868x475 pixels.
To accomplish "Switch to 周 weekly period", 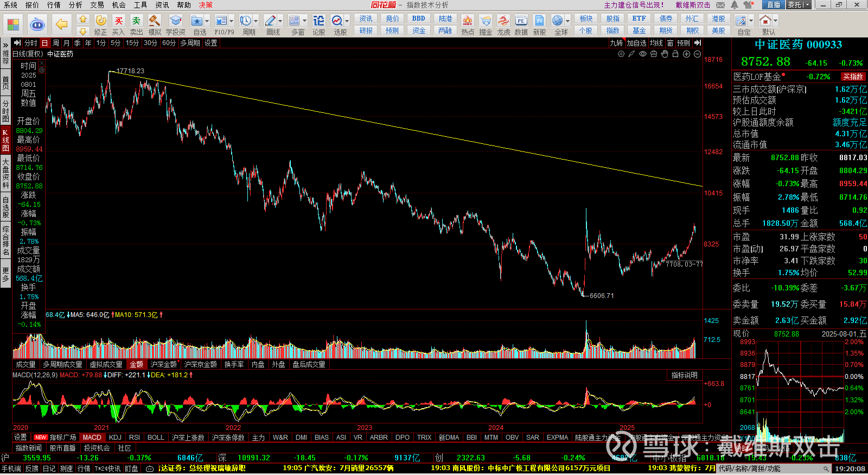I will [x=55, y=43].
